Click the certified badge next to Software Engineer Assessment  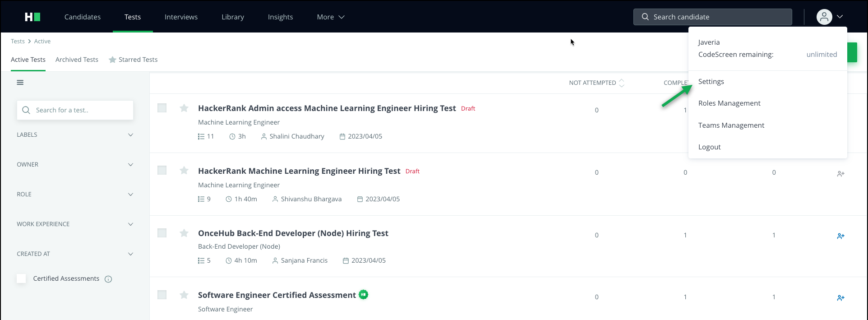point(364,295)
